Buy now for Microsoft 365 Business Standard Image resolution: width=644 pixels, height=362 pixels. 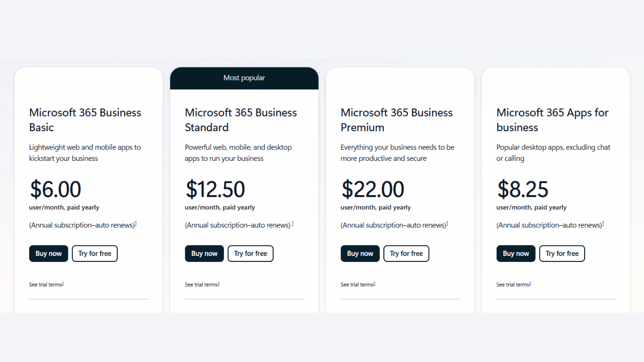204,253
